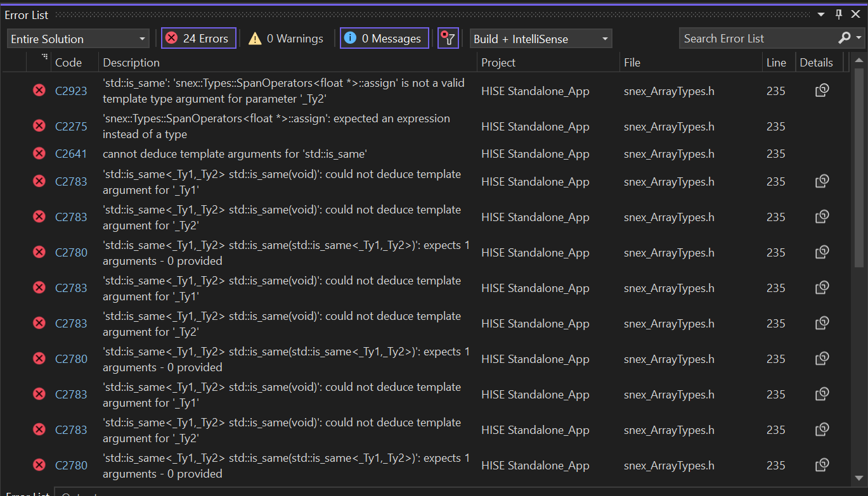Open the Error List window position menu
Image resolution: width=868 pixels, height=496 pixels.
point(821,15)
